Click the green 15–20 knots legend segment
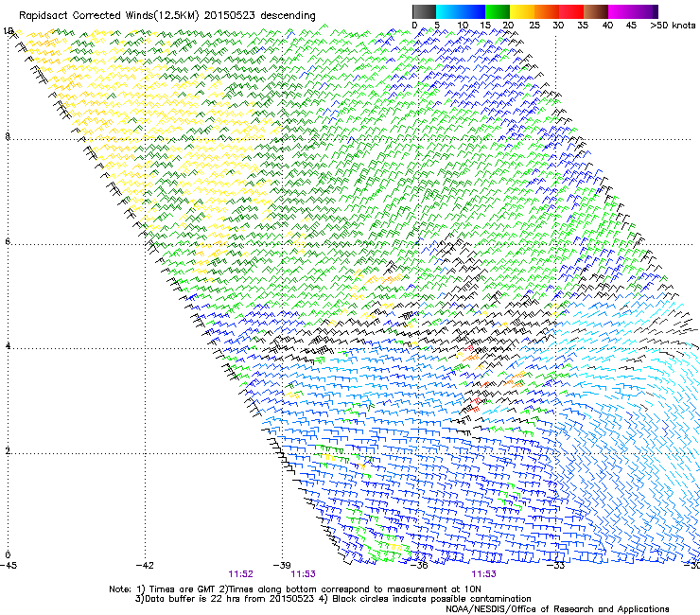This screenshot has height=615, width=700. tap(498, 11)
